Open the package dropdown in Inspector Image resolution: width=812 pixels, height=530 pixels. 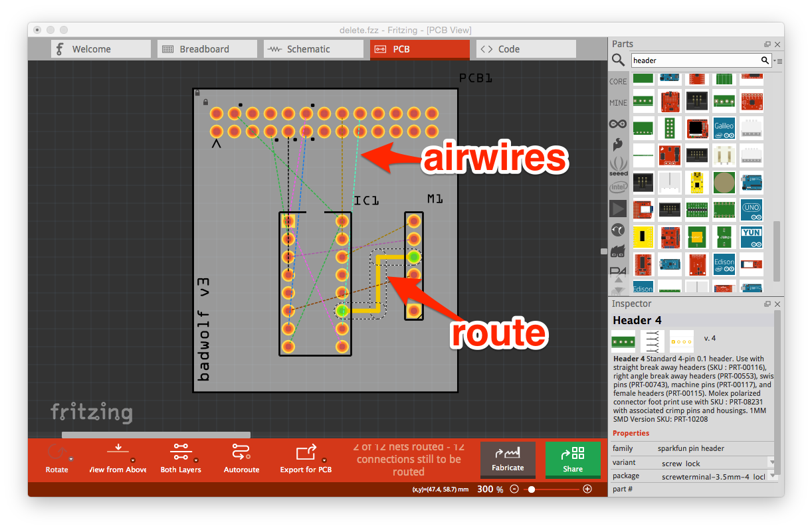[x=771, y=476]
